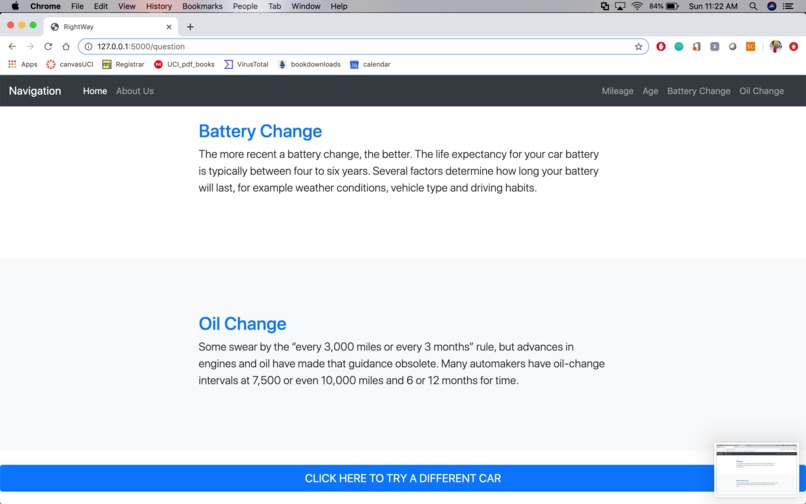
Task: Click the gray square extension icon
Action: tap(715, 46)
